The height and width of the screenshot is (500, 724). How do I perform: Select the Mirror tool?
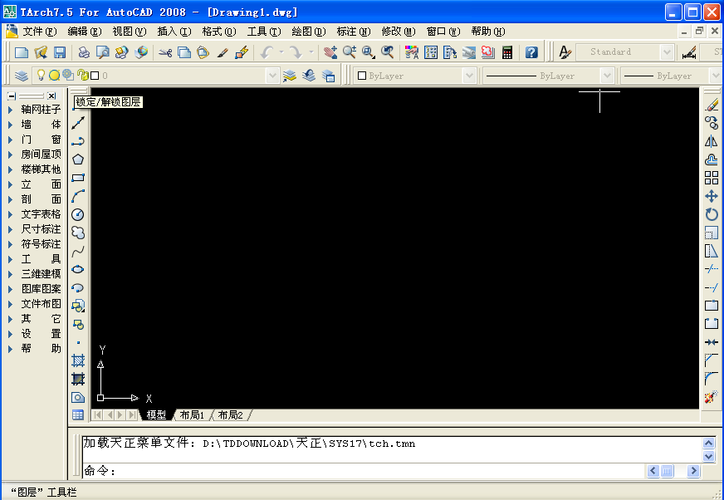712,141
